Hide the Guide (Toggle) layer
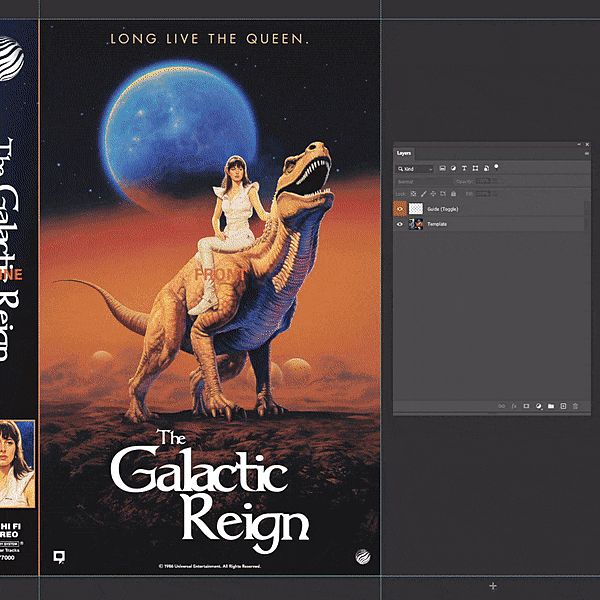600x600 pixels. point(400,209)
